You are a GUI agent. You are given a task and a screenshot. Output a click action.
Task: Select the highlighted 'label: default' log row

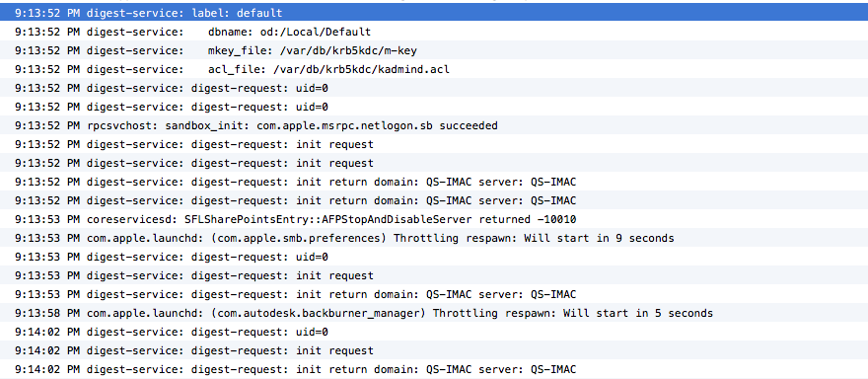(434, 13)
